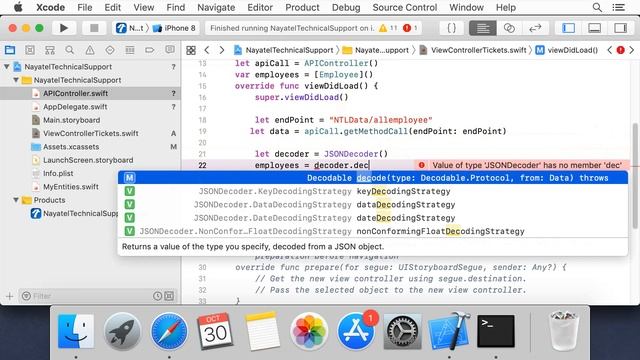640x360 pixels.
Task: Choose dataDecodingStrategy completion
Action: tap(373, 205)
